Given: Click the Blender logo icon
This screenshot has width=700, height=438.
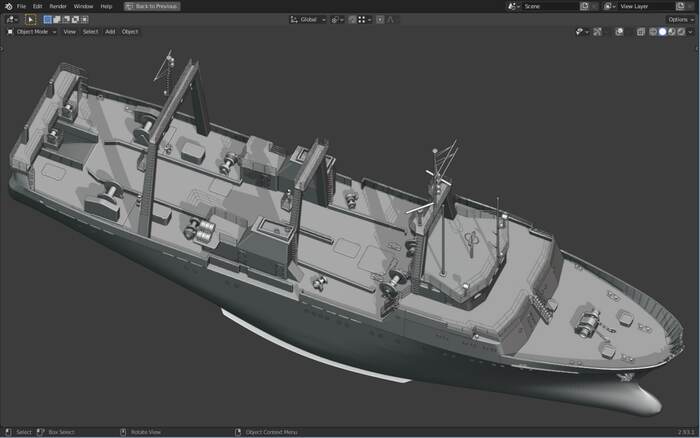Looking at the screenshot, I should coord(8,6).
